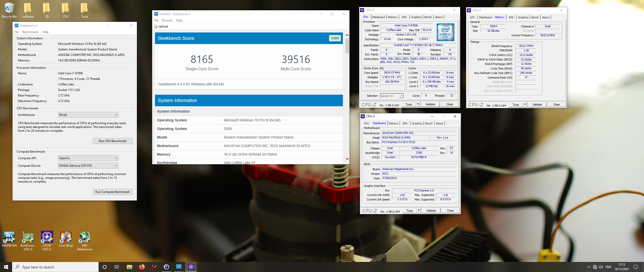
Task: Open Benchmarks menu in Geekbench 4
Action: pyautogui.click(x=30, y=32)
